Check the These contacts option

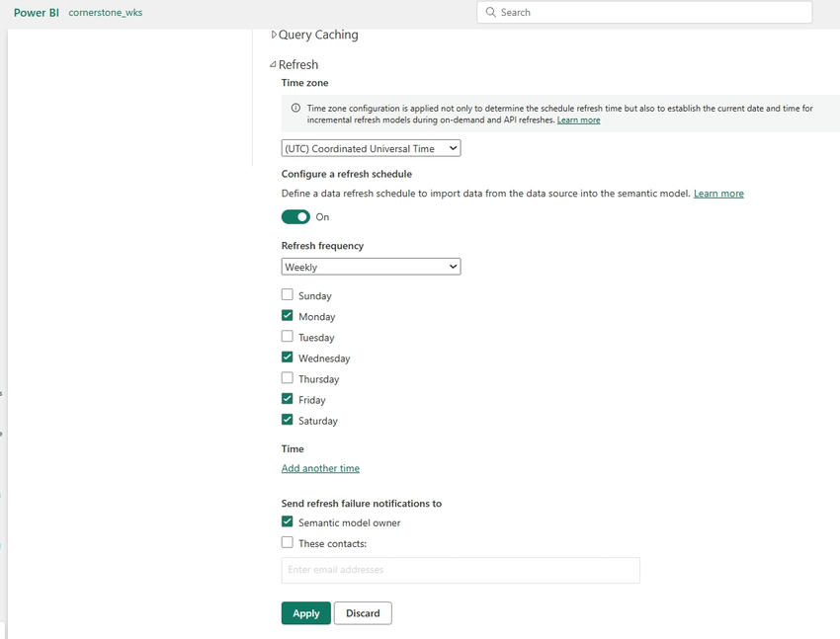point(288,542)
